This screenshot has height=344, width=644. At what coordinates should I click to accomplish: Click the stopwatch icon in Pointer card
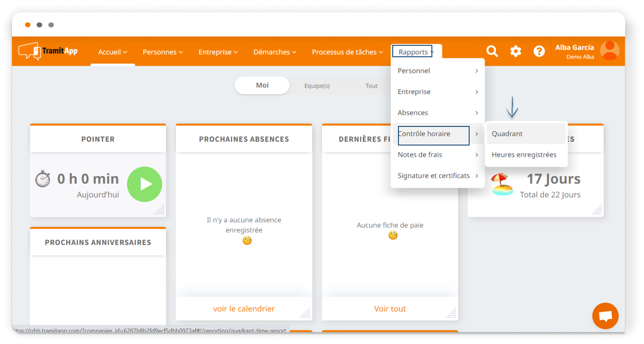43,179
